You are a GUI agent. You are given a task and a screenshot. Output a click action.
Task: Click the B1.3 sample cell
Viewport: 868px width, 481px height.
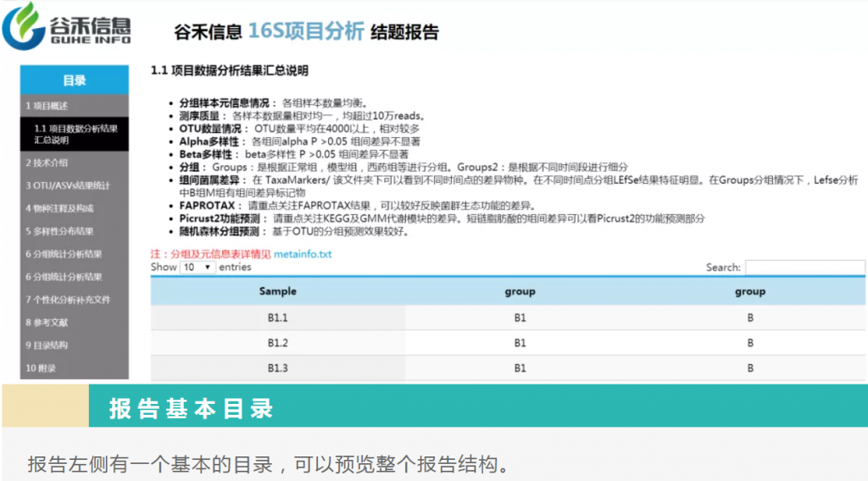point(278,368)
